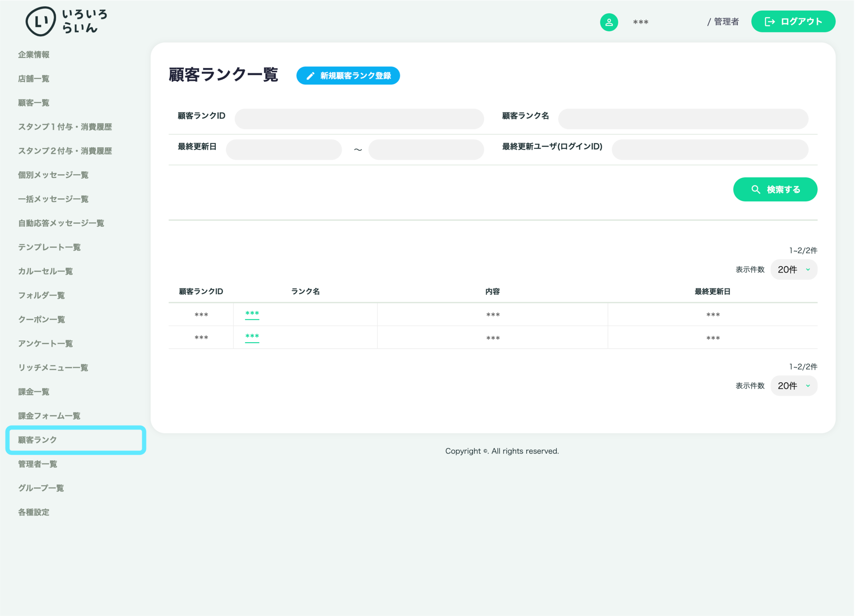
Task: Click the logout arrow icon
Action: pos(769,22)
